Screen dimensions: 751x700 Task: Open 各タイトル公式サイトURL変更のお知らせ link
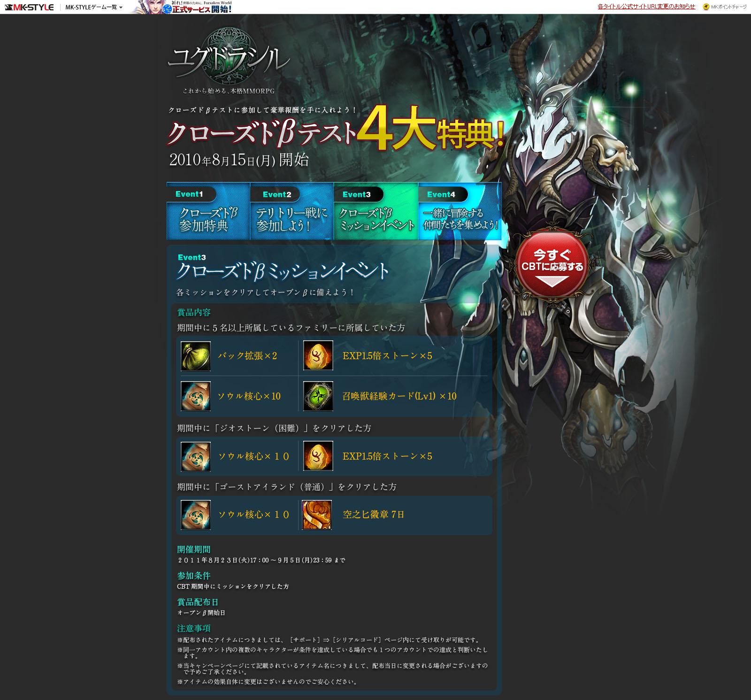[646, 7]
